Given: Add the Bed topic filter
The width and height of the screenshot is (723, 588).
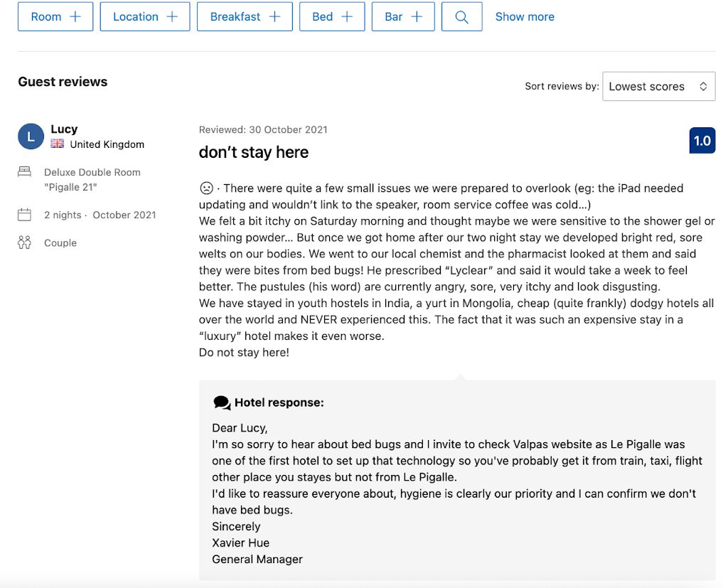Looking at the screenshot, I should (x=332, y=16).
